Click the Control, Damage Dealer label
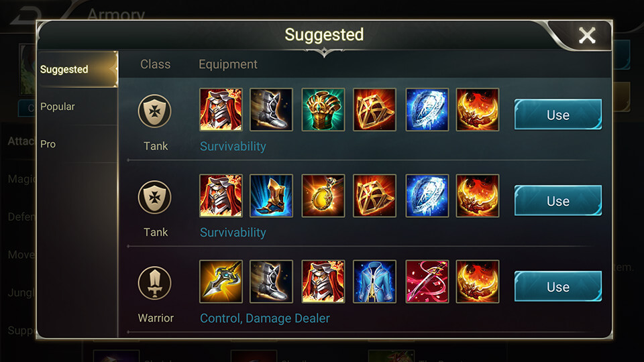644x362 pixels. coord(265,318)
